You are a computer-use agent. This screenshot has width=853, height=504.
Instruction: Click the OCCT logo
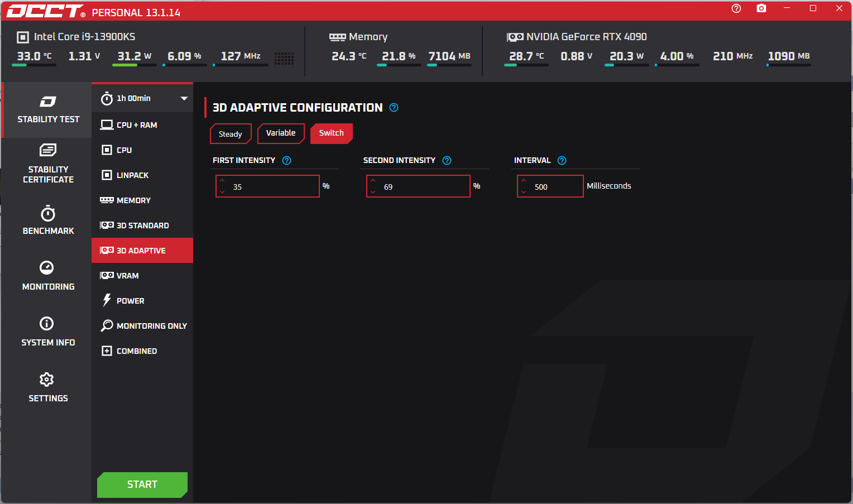point(46,11)
